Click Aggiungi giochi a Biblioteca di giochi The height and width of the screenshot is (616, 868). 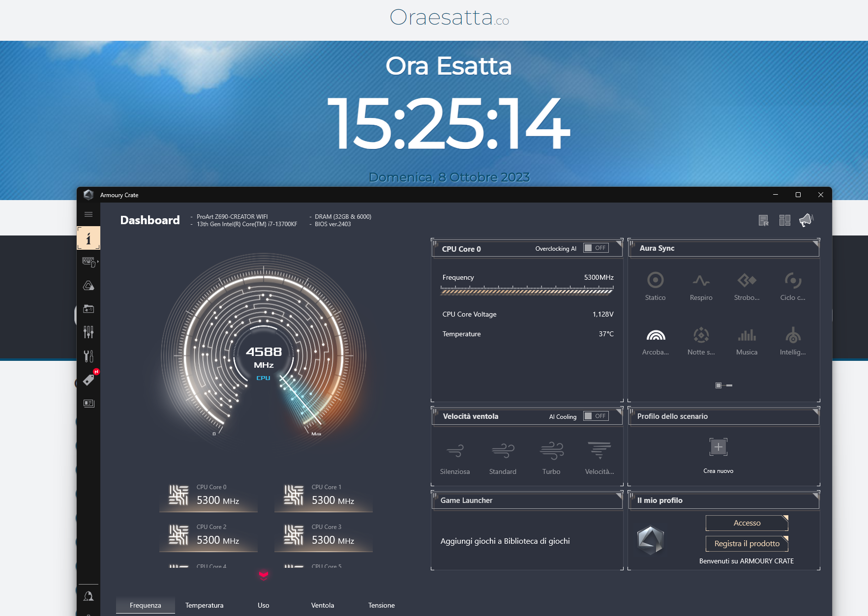coord(505,541)
